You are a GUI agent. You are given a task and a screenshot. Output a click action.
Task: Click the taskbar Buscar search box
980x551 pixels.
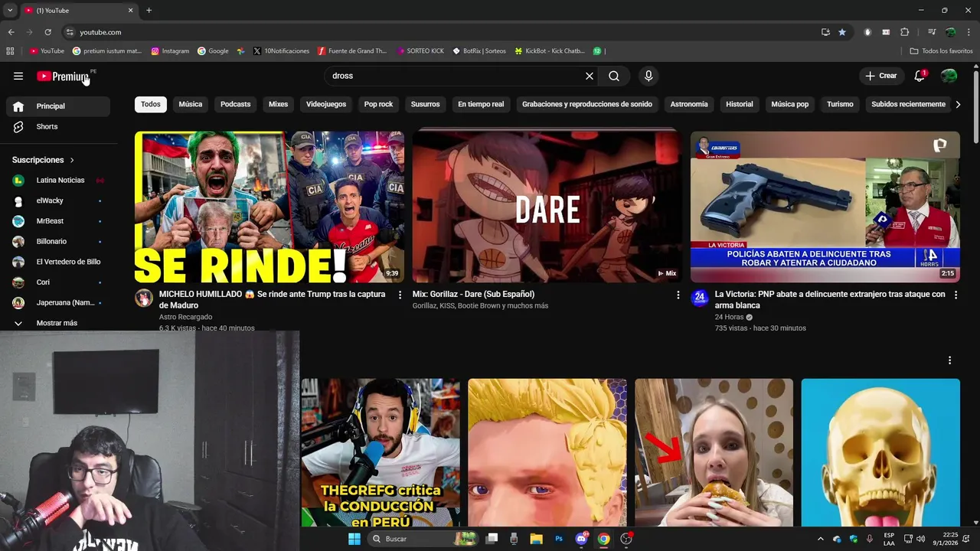(423, 539)
